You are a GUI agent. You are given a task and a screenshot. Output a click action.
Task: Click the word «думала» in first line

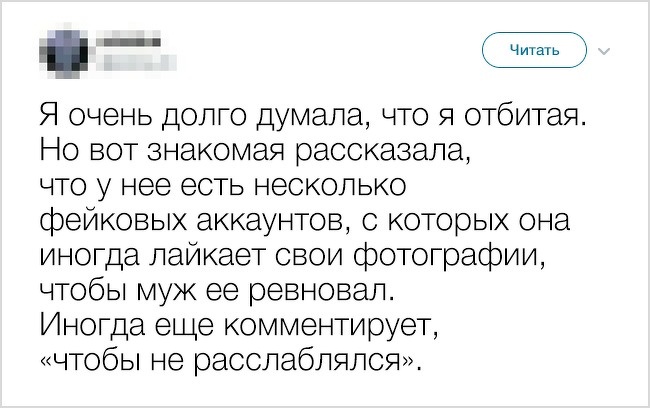coord(301,119)
